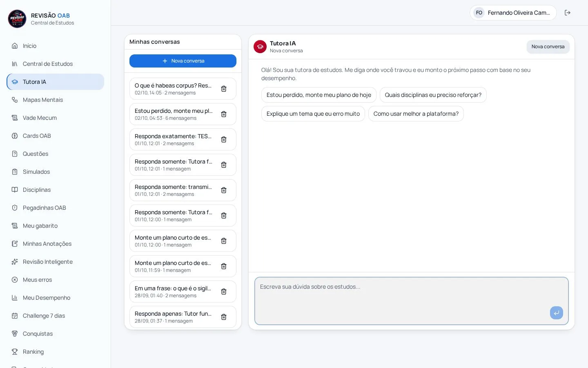This screenshot has width=588, height=368.
Task: Open Conquistas page
Action: pos(56,334)
